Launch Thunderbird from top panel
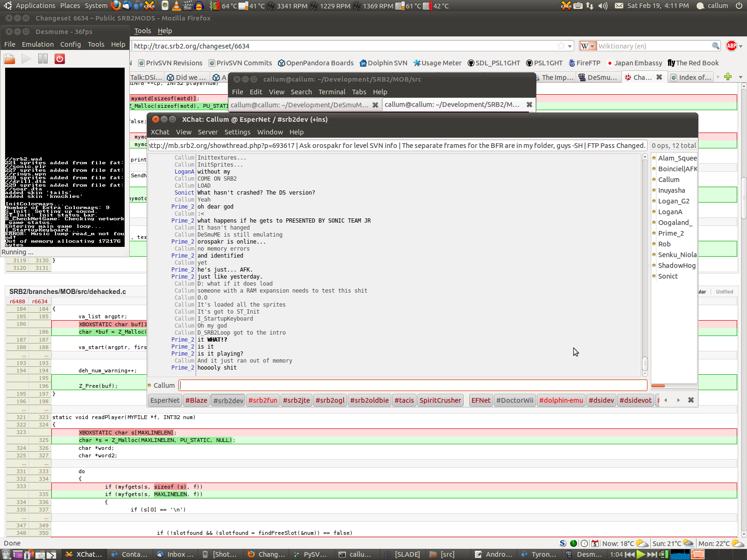 [127, 6]
